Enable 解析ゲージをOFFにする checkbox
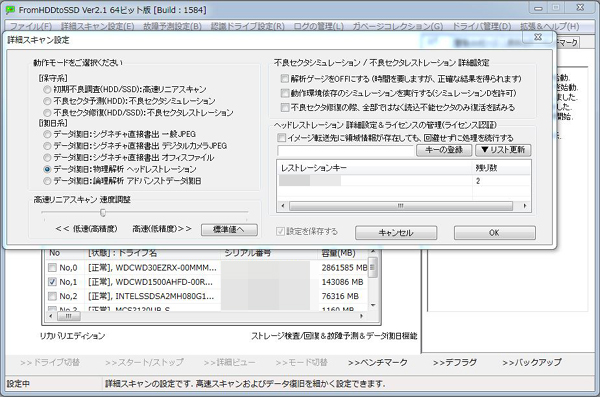The image size is (600, 397). point(284,78)
